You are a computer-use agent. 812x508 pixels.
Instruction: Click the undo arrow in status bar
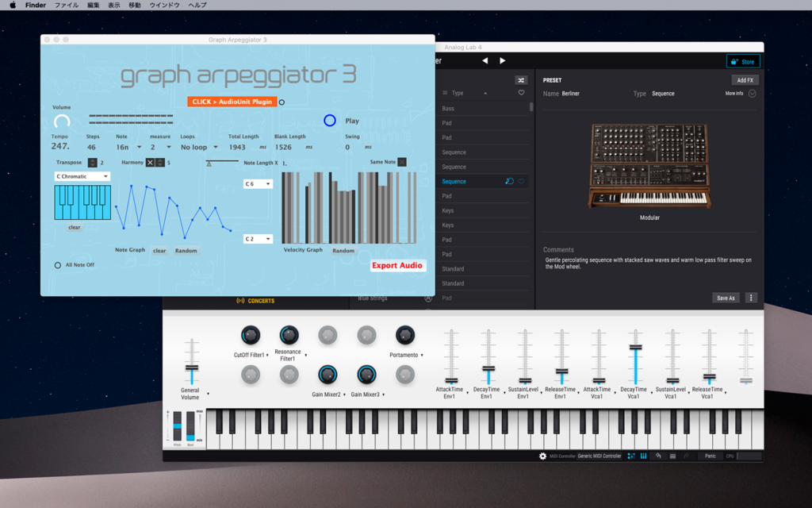[x=658, y=456]
